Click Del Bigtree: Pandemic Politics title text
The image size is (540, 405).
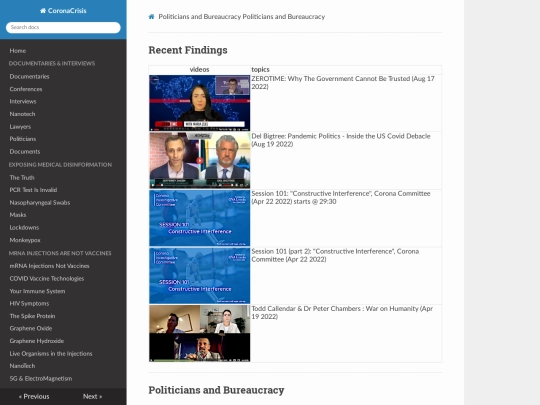point(341,140)
